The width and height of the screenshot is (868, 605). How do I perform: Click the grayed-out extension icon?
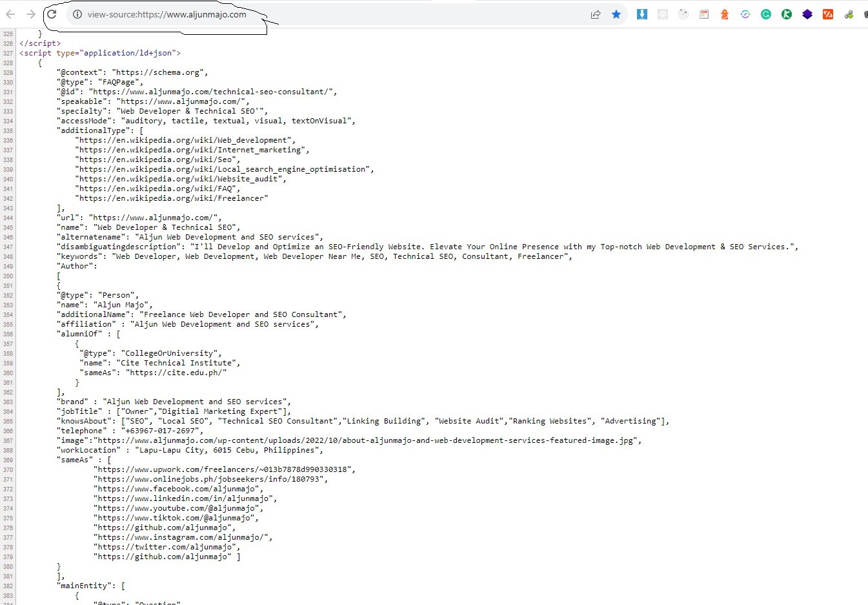[662, 14]
